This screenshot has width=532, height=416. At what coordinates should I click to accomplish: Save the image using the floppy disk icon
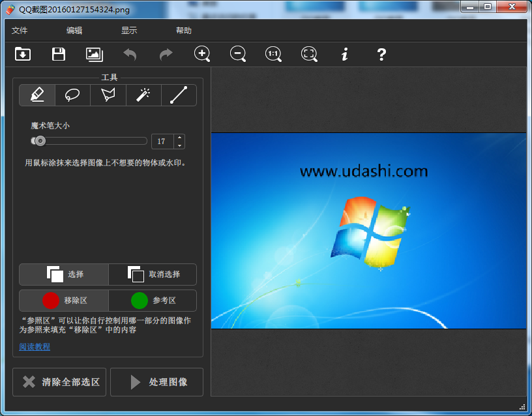(59, 54)
